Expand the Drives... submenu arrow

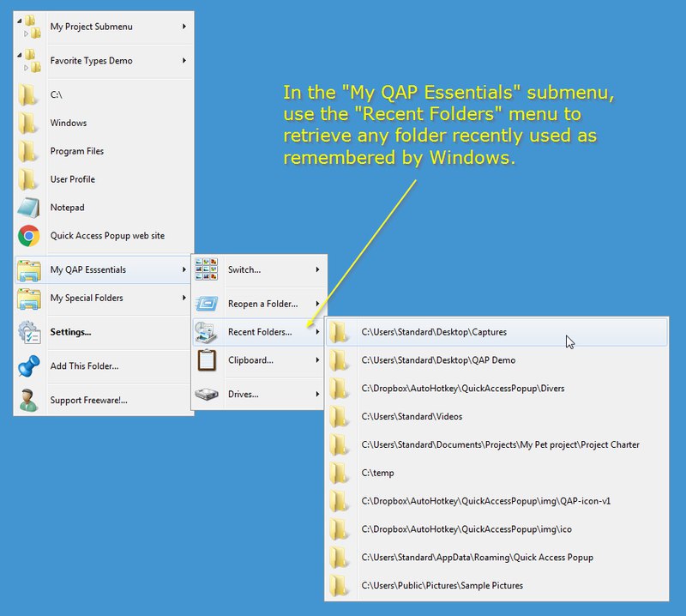[317, 394]
